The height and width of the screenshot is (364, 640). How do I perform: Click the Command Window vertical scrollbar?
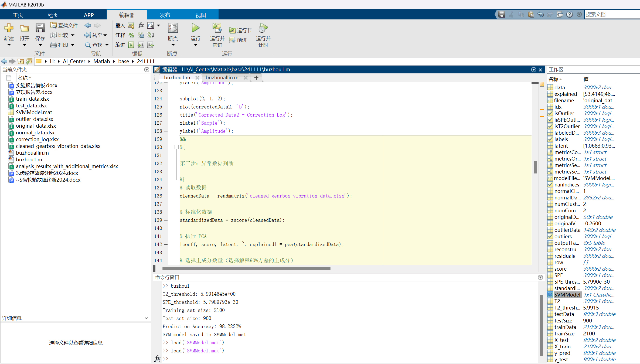(541, 325)
